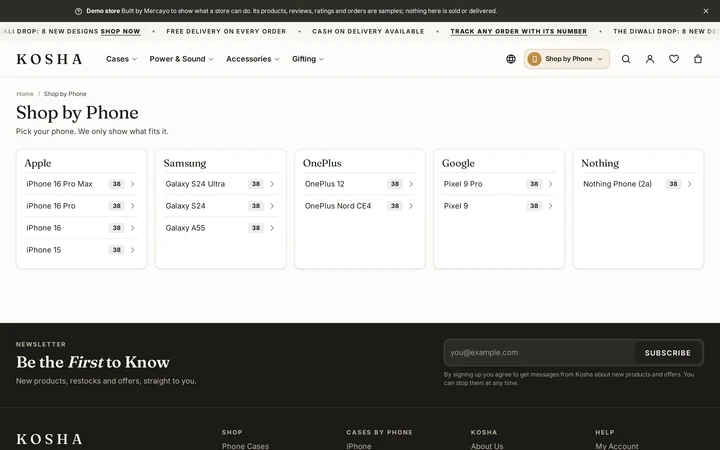Open the search icon in header

coord(625,59)
